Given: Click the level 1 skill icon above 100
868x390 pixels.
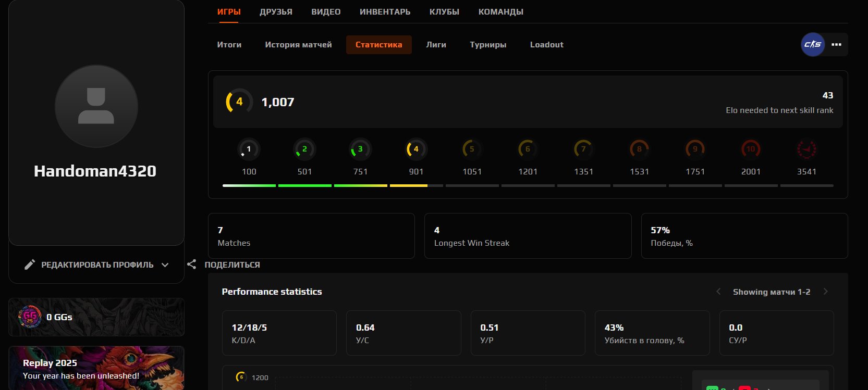Looking at the screenshot, I should coord(249,149).
